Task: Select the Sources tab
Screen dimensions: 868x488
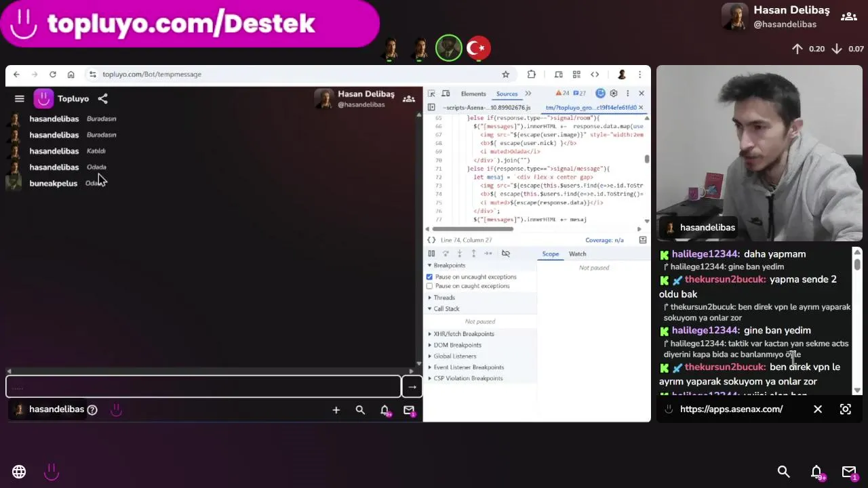Action: coord(507,94)
